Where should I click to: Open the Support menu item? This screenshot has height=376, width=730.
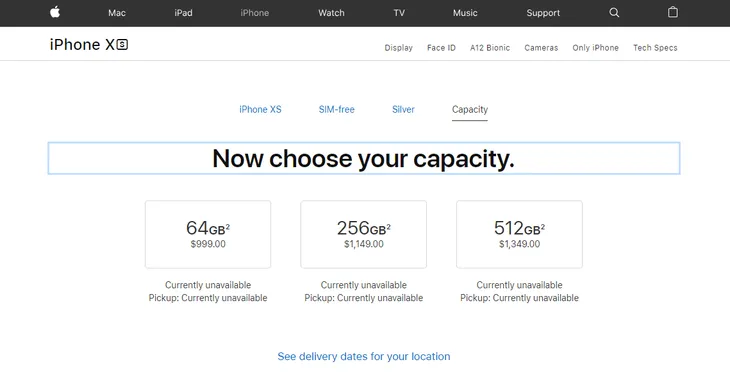coord(543,13)
